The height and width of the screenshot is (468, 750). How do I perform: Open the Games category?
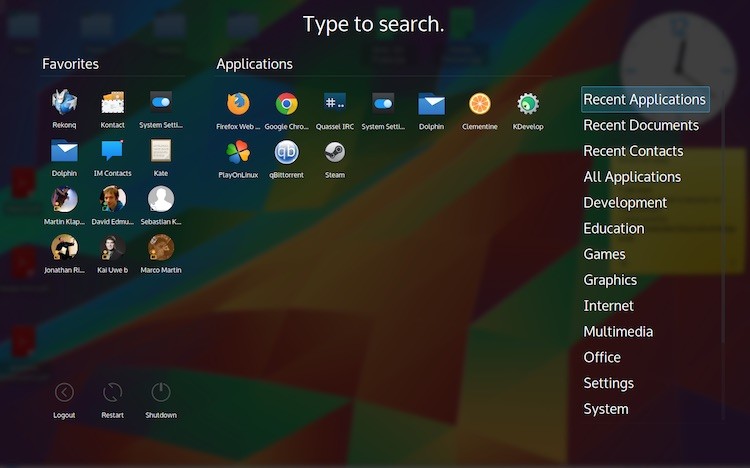[x=604, y=254]
